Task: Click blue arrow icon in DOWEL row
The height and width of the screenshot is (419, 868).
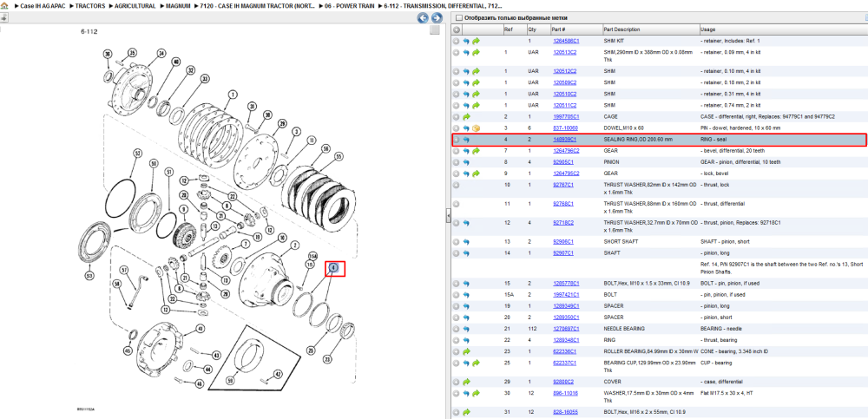Action: (x=466, y=128)
